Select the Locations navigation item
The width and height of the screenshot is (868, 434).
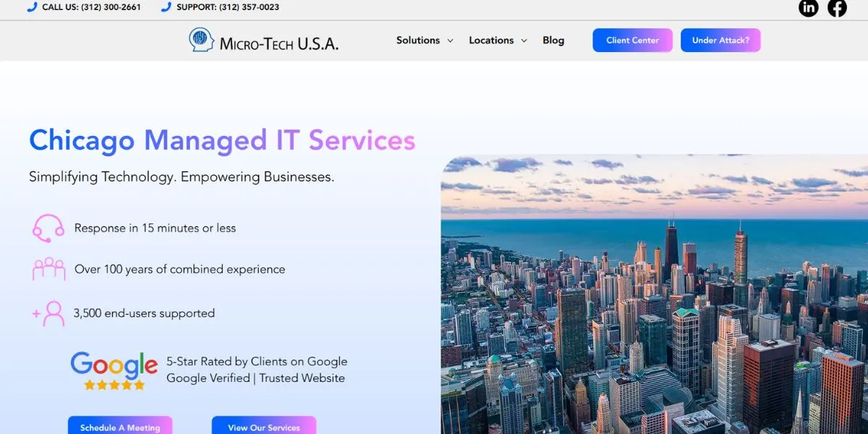click(491, 41)
